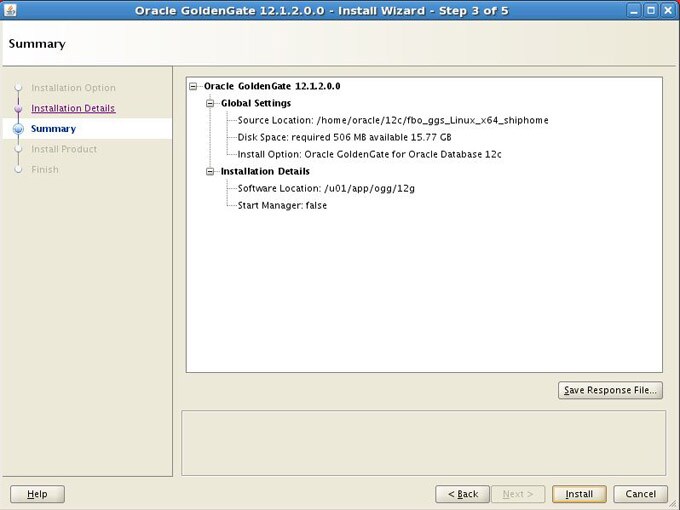Select the Summary step in the sidebar
The image size is (680, 510).
click(x=53, y=128)
